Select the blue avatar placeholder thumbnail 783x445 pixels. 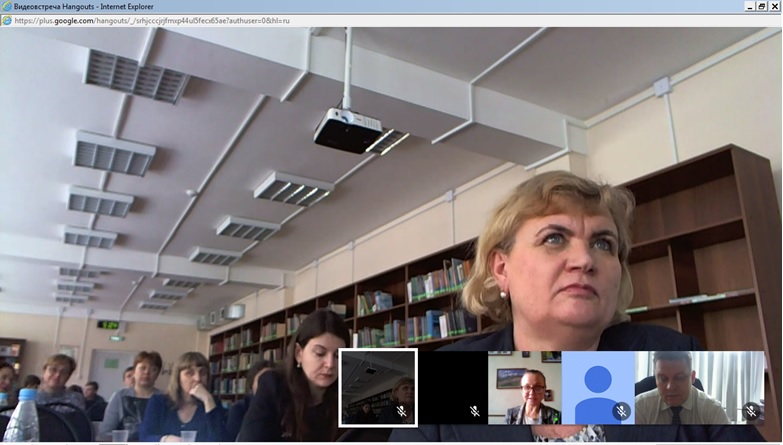[x=598, y=388]
